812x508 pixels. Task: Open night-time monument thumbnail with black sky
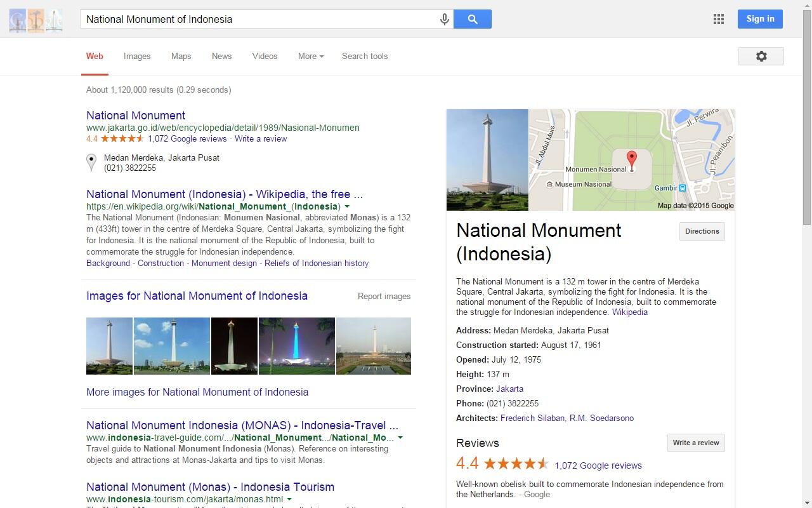pos(234,346)
